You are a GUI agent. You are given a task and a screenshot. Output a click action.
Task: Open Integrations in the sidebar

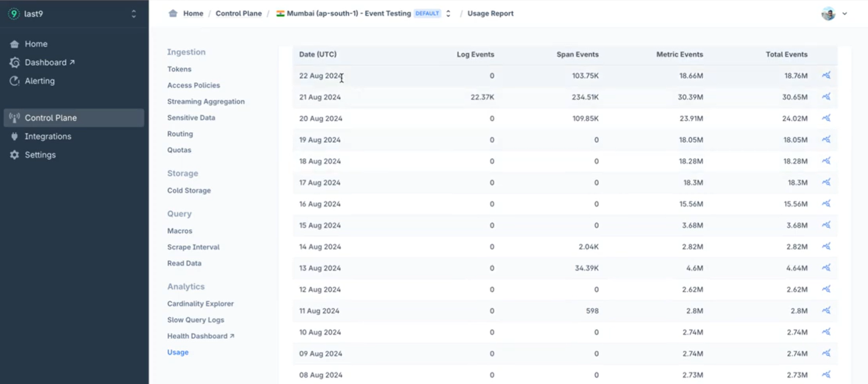[48, 136]
